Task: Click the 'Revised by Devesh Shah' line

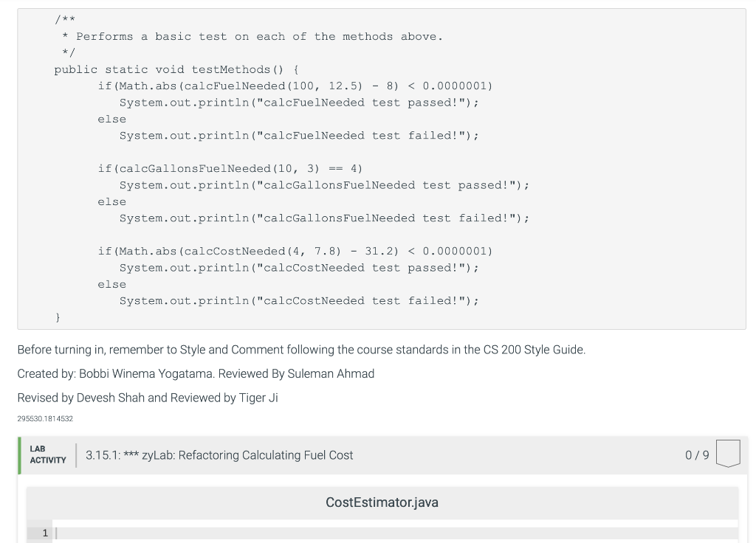Action: (148, 398)
